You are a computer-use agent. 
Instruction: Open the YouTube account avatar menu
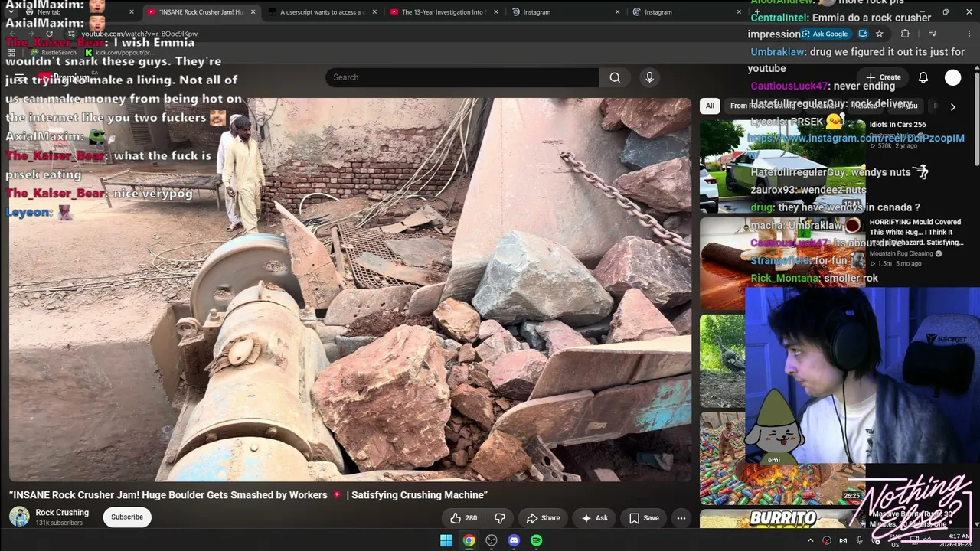click(952, 77)
